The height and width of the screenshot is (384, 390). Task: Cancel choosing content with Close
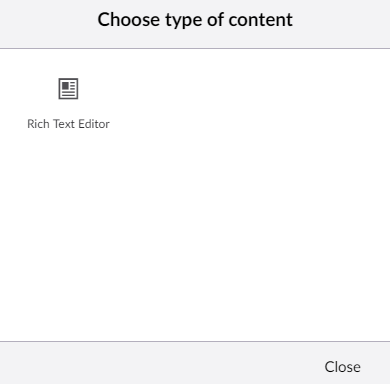(342, 367)
